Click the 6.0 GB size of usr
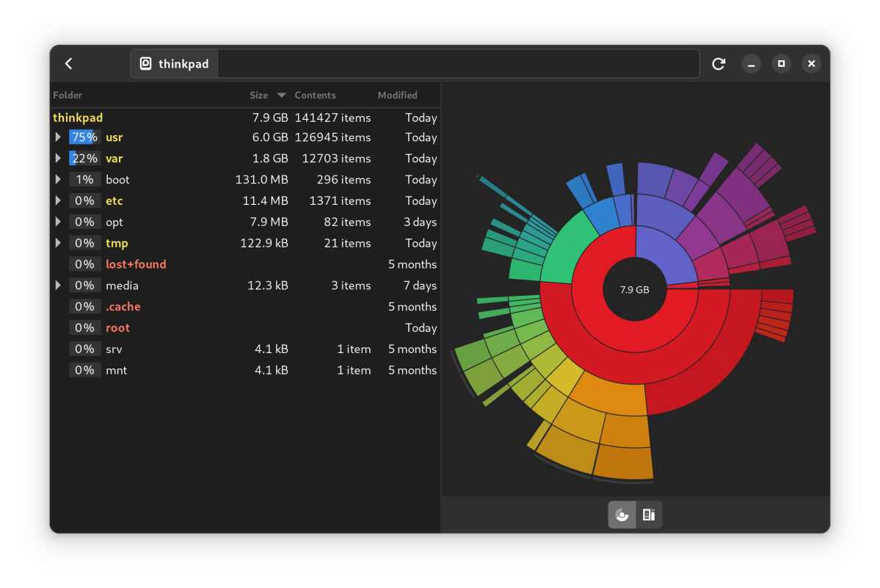 [x=270, y=137]
